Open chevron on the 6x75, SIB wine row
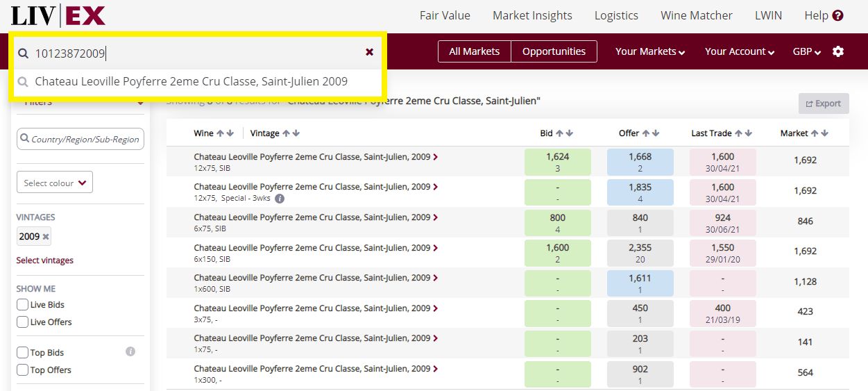 click(435, 217)
